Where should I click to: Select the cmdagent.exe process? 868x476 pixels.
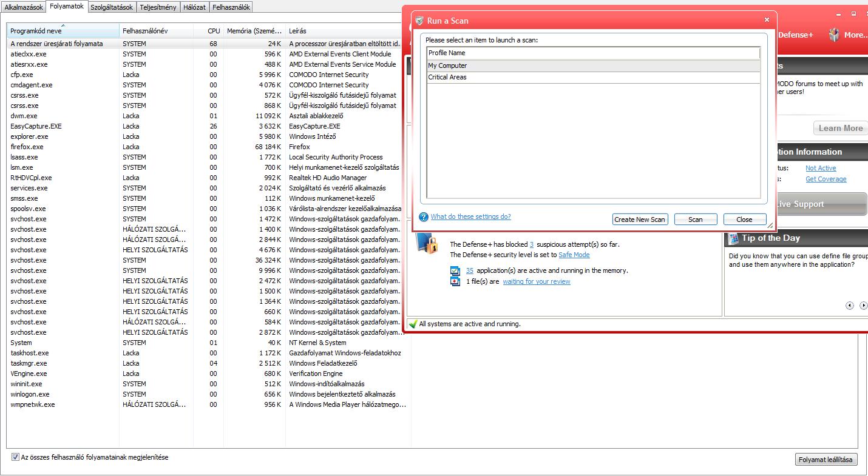click(205, 85)
